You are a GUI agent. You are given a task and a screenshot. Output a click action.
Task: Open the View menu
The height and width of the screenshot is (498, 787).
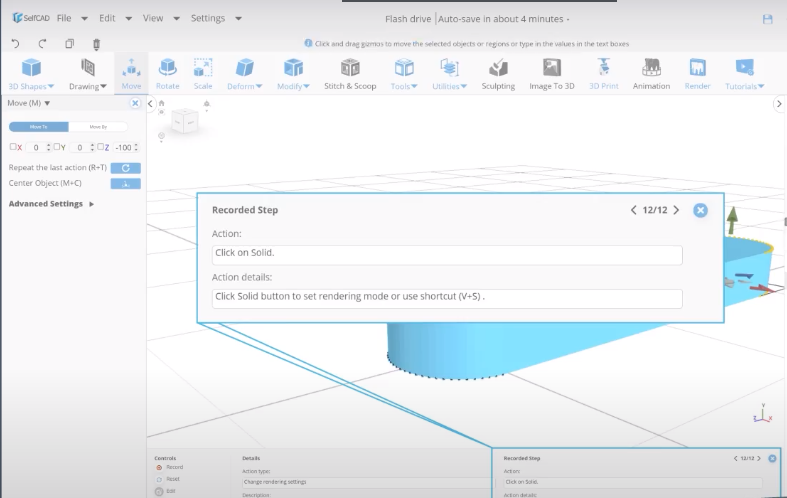153,18
